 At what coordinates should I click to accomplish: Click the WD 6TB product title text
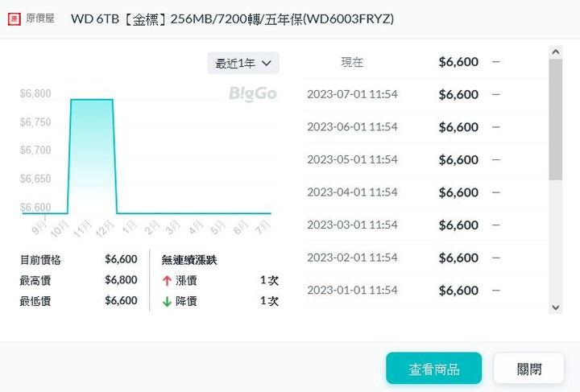click(x=233, y=19)
